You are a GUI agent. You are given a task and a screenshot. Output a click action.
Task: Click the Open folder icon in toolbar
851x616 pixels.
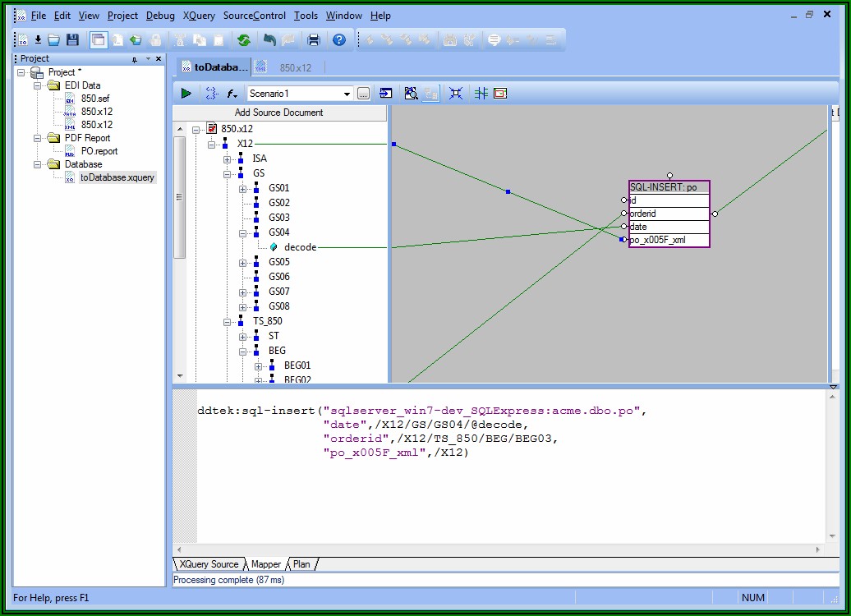click(54, 39)
